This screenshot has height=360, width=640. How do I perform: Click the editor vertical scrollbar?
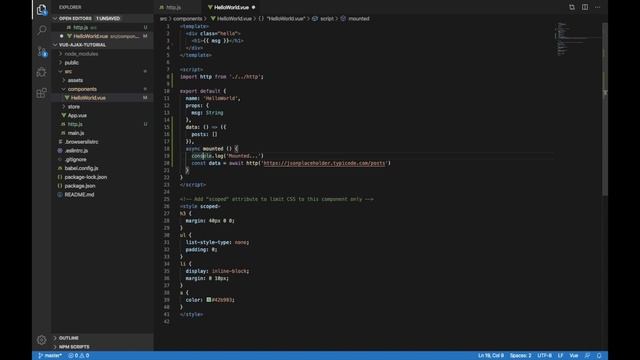(605, 109)
